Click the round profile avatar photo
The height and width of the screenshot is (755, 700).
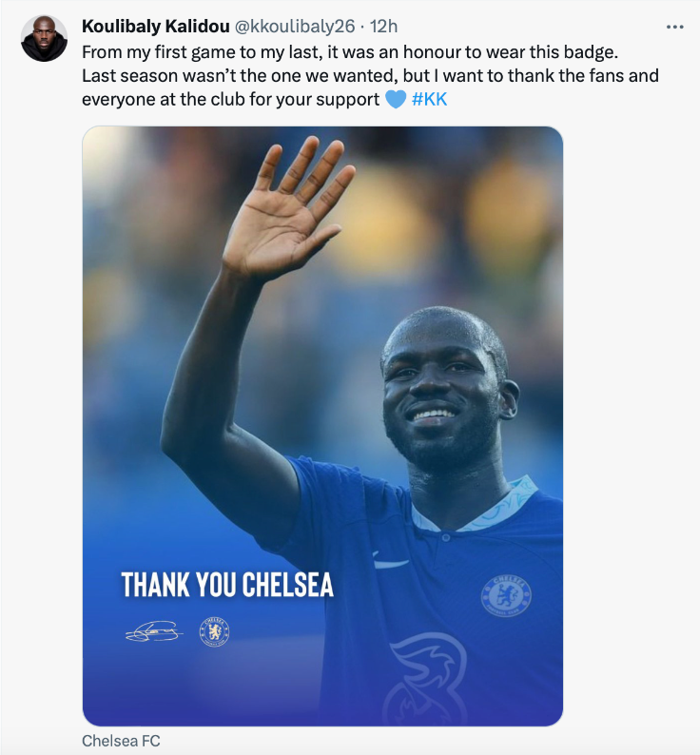44,39
